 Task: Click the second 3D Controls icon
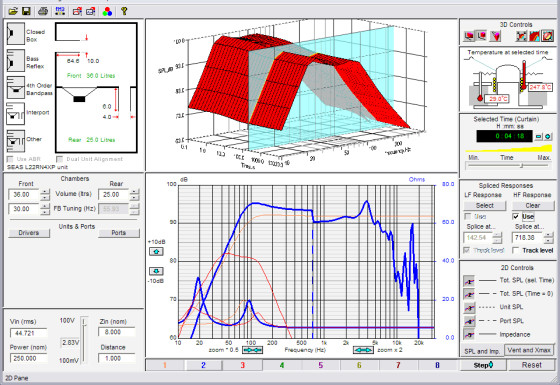click(481, 36)
